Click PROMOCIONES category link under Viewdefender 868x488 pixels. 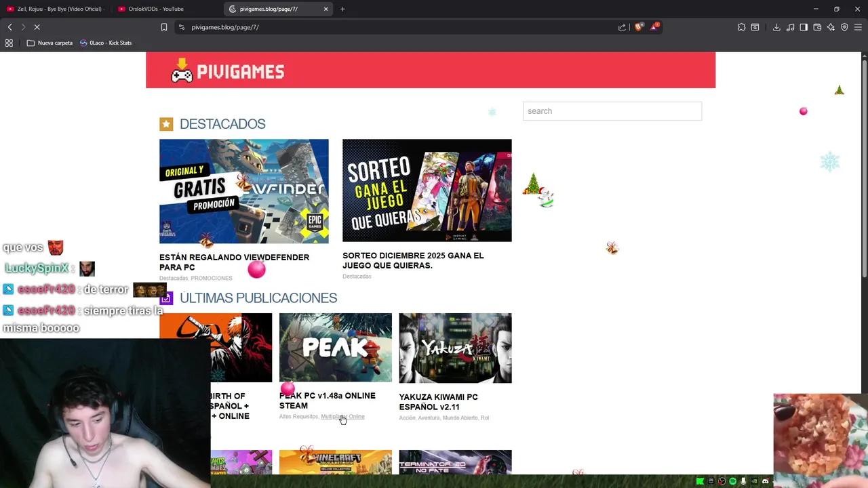(x=212, y=278)
